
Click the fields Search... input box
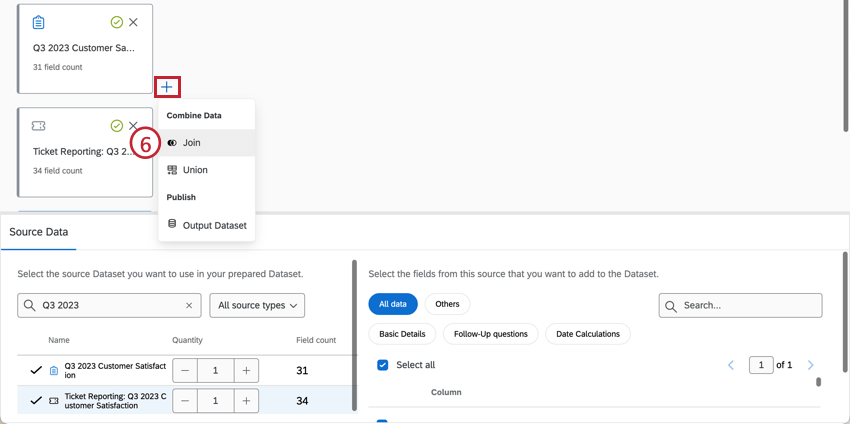(740, 305)
